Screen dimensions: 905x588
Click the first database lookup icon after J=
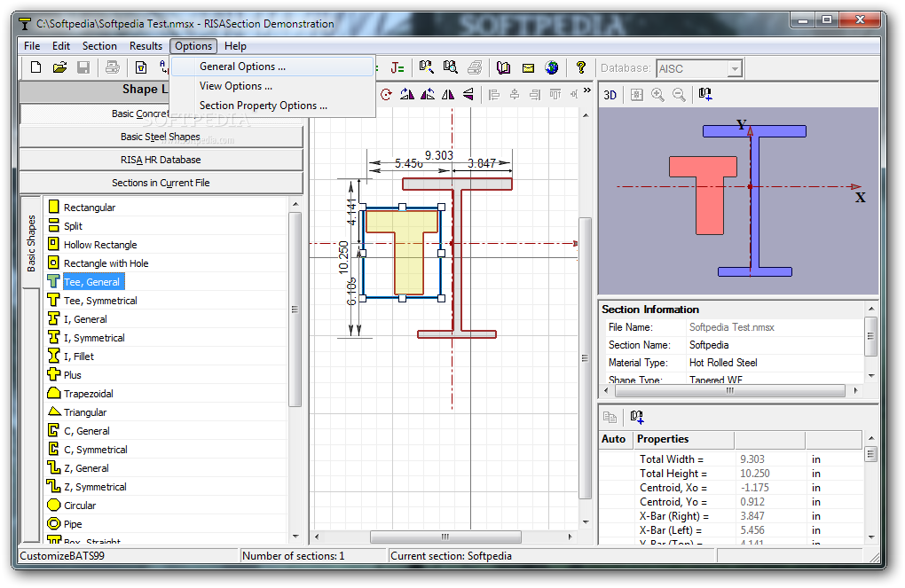click(x=426, y=67)
